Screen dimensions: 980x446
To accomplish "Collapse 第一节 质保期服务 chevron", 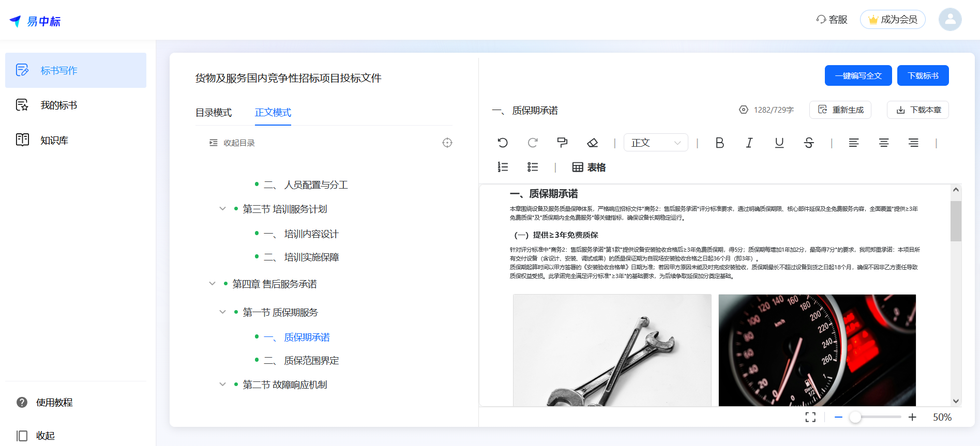I will [x=222, y=312].
